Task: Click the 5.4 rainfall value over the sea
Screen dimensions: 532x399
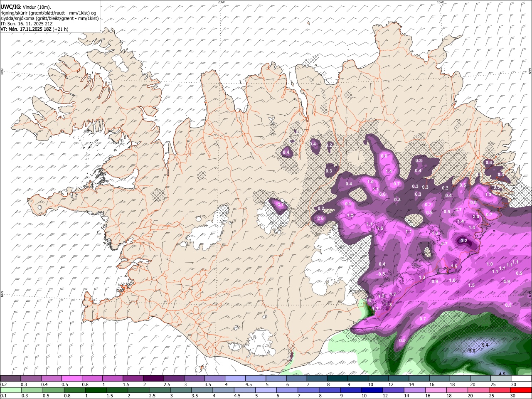Action: click(485, 345)
